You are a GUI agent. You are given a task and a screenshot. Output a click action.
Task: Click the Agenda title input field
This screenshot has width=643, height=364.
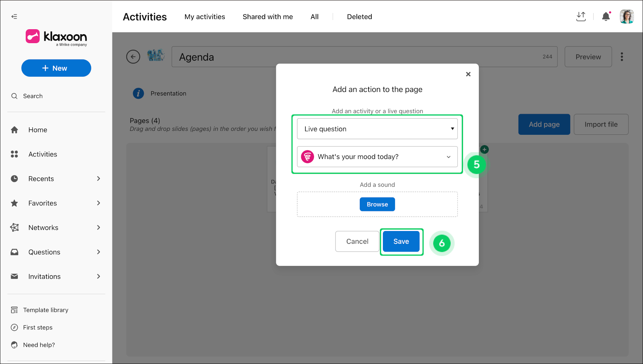[x=364, y=57]
